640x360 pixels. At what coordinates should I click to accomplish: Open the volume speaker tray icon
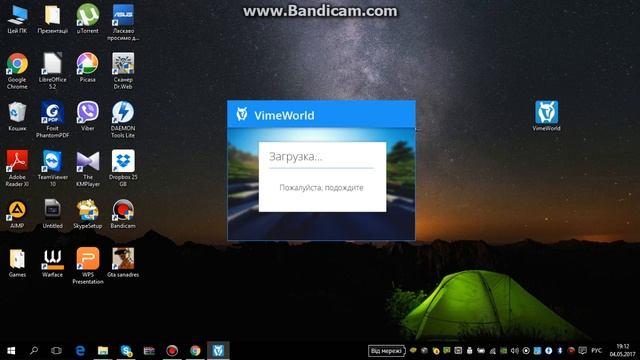[x=515, y=351]
